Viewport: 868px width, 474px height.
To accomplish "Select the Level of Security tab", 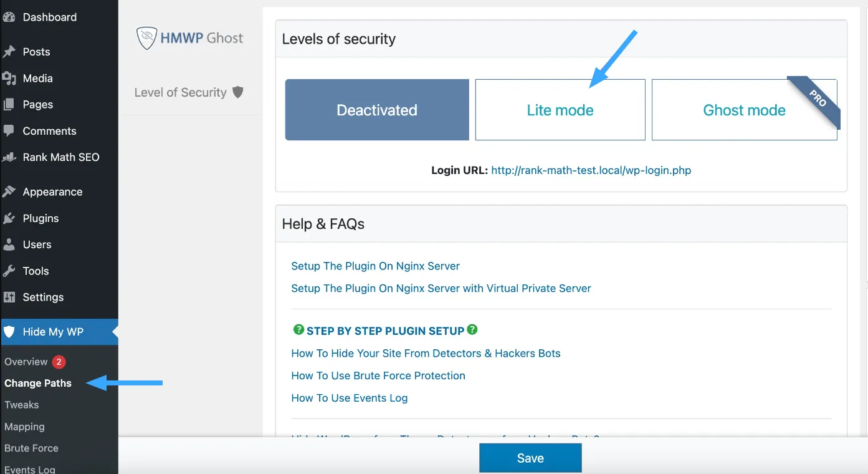I will coord(189,92).
